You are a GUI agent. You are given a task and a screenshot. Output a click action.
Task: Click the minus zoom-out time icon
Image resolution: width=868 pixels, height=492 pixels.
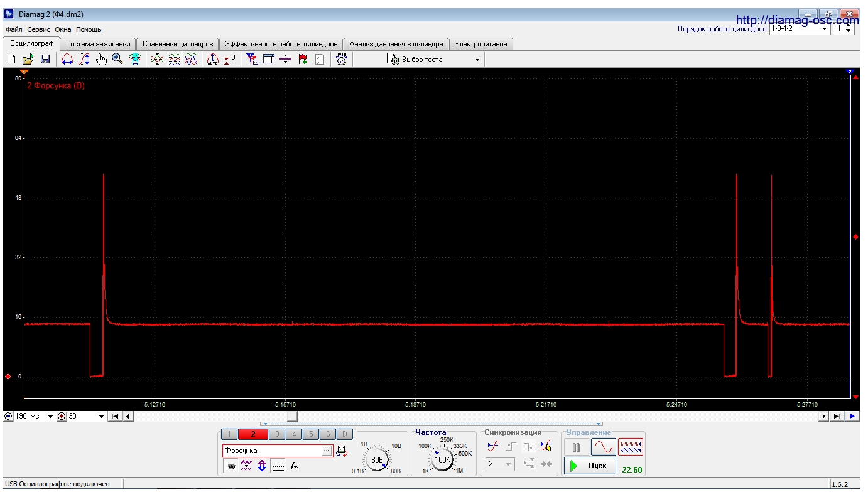click(x=8, y=416)
